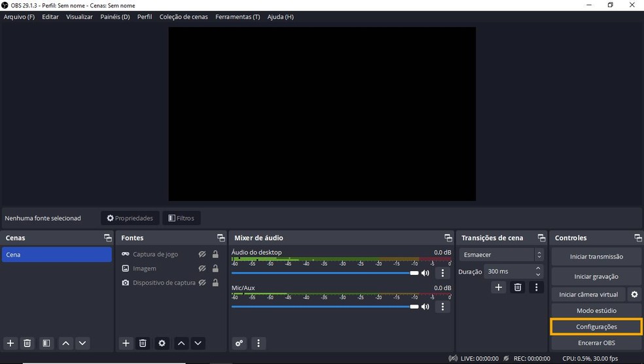This screenshot has width=644, height=364.
Task: Toggle lock on Dispositivo de captura source
Action: (x=215, y=283)
